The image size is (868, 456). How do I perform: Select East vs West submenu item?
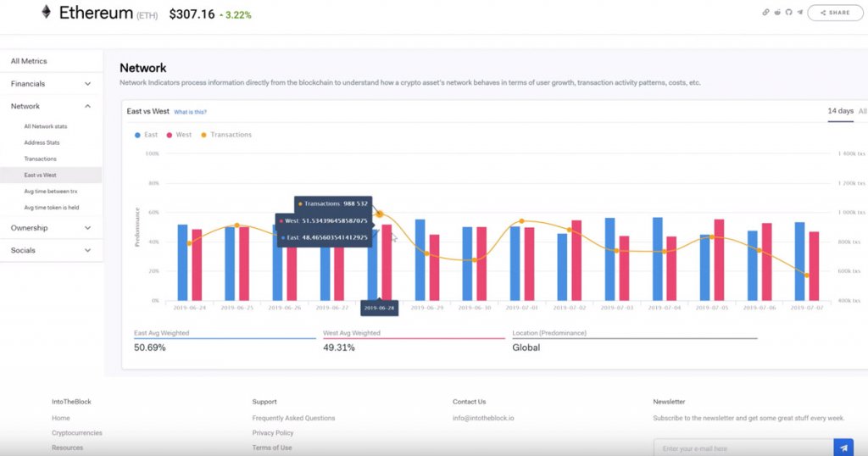point(51,175)
